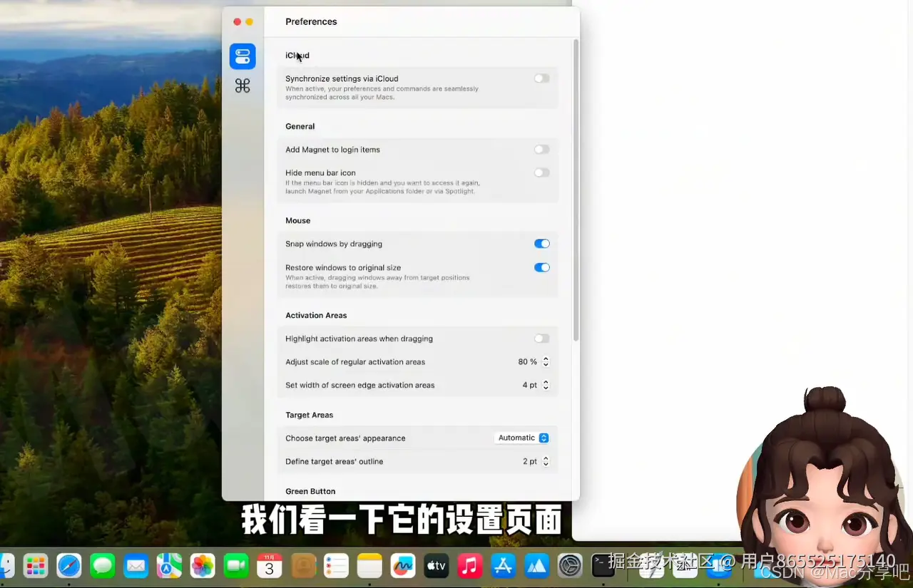
Task: Click the Target Areas section heading
Action: pos(310,415)
